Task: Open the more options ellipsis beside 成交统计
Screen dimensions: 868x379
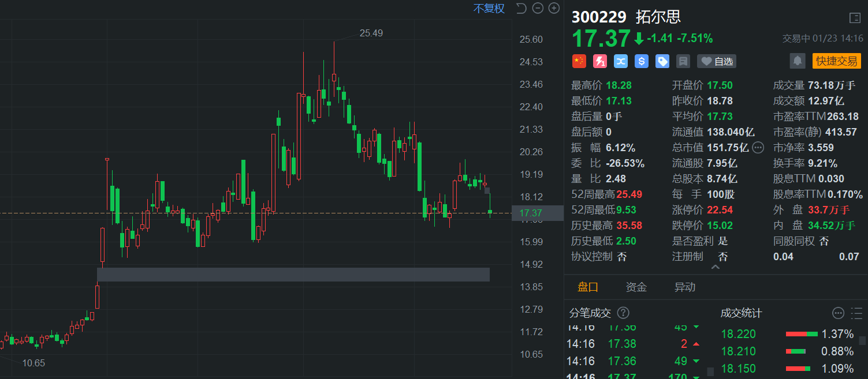Action: (839, 313)
